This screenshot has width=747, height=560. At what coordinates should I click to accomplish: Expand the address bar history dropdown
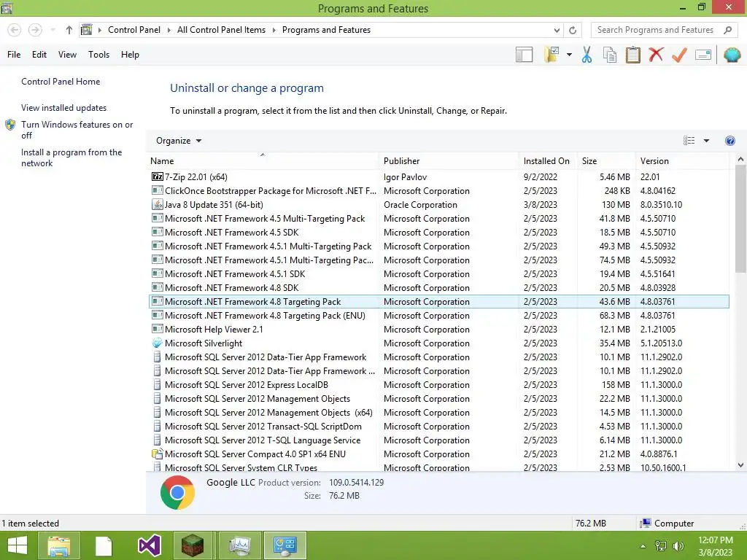557,30
